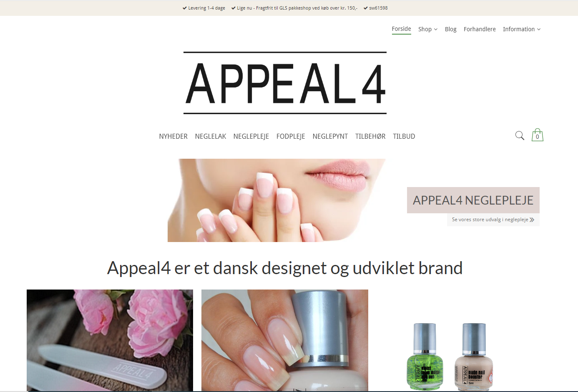The image size is (578, 392).
Task: Select the NEGLELAK category
Action: tap(211, 136)
